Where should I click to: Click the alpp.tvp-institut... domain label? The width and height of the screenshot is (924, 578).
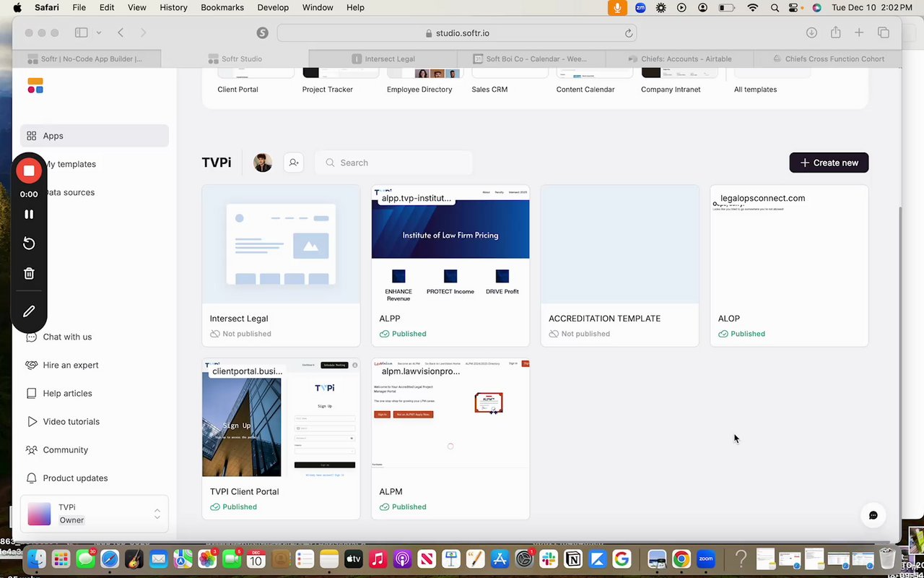417,198
